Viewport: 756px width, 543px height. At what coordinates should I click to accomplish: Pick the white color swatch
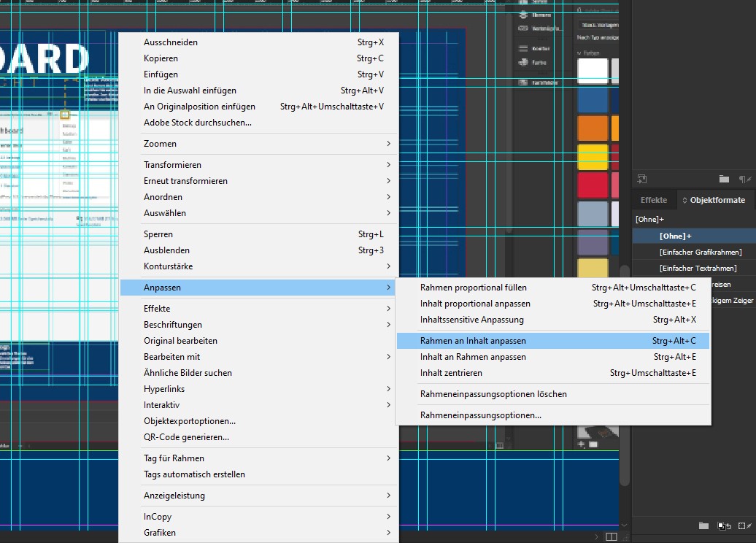(593, 72)
